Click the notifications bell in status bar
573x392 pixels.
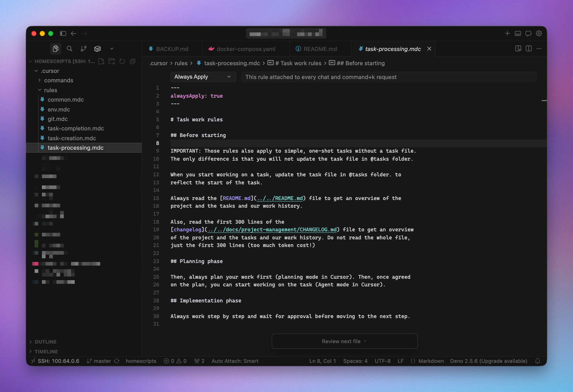coord(537,361)
